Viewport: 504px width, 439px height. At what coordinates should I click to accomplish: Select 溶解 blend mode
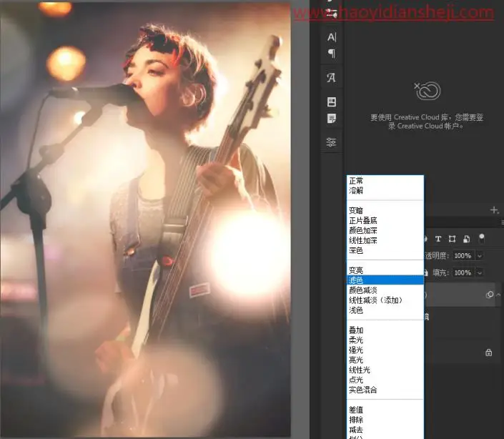point(385,191)
